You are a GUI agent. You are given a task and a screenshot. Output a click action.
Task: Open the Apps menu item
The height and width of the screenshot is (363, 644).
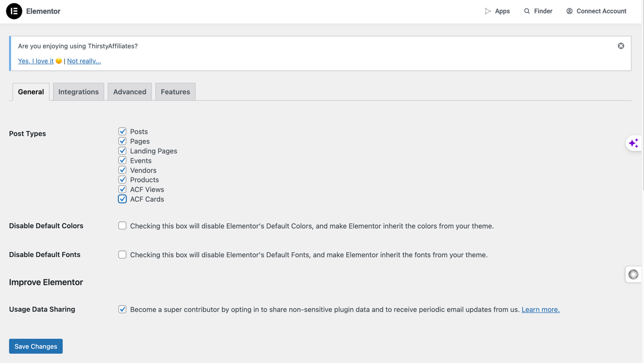click(x=497, y=11)
